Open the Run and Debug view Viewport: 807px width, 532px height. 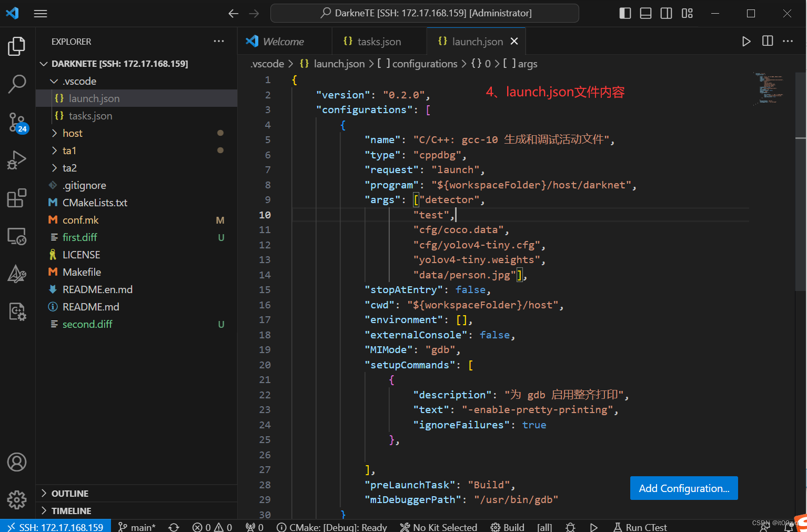click(17, 160)
